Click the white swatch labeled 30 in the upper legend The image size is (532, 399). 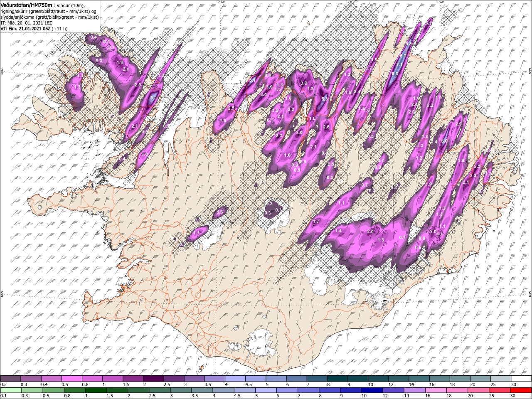(521, 379)
